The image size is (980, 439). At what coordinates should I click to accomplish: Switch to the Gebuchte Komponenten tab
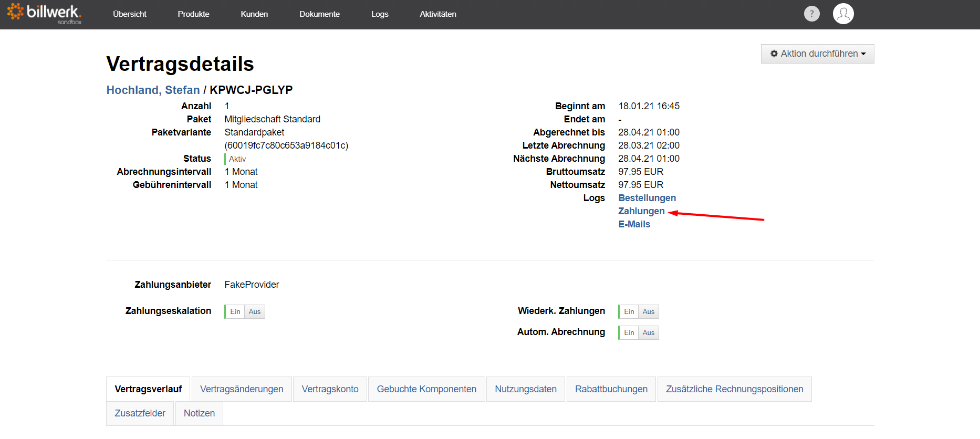[426, 389]
